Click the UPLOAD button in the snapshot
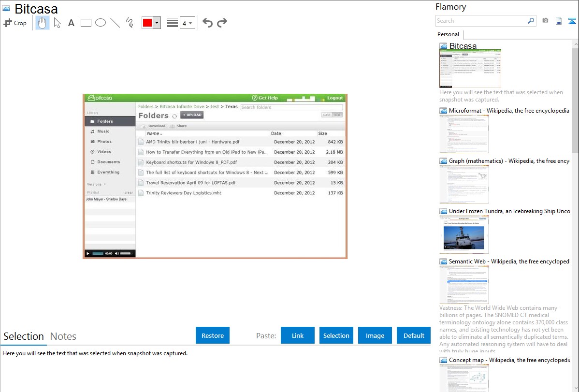Viewport: 579px width, 392px height. pos(192,115)
